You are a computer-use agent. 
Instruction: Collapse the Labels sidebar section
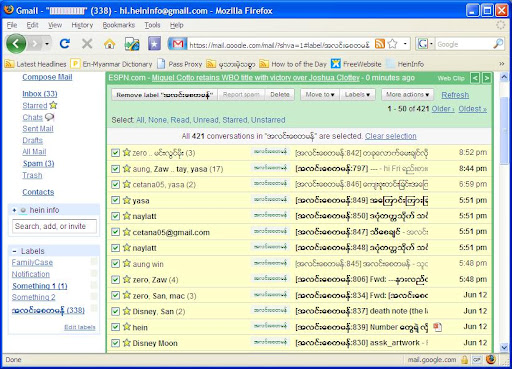click(x=14, y=251)
